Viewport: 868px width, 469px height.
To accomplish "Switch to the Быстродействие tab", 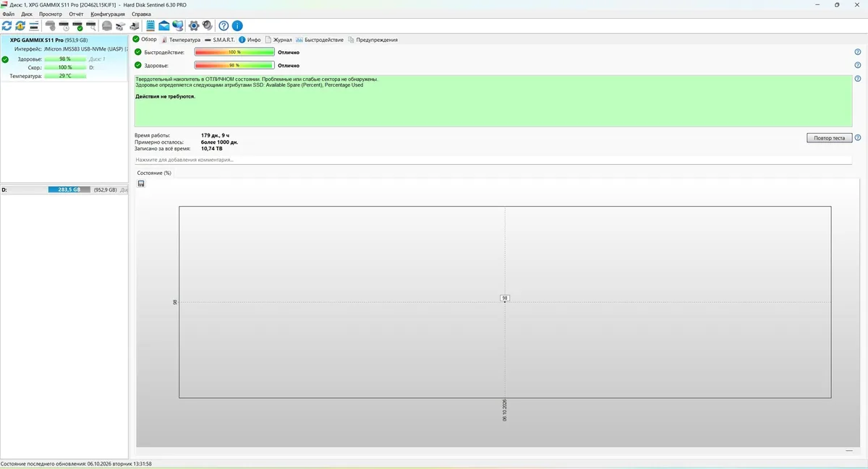I will point(320,40).
